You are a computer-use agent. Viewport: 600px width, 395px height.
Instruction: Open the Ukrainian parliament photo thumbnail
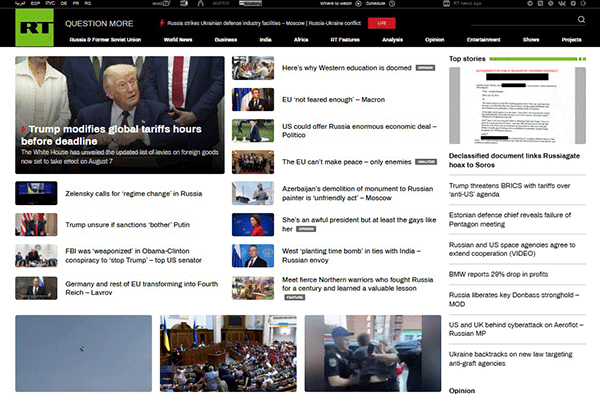point(228,353)
